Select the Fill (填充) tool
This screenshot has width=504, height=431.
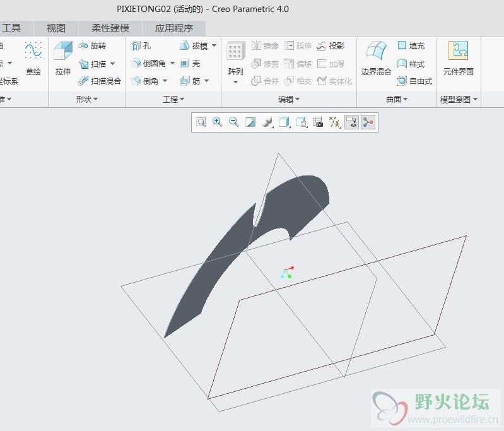411,46
